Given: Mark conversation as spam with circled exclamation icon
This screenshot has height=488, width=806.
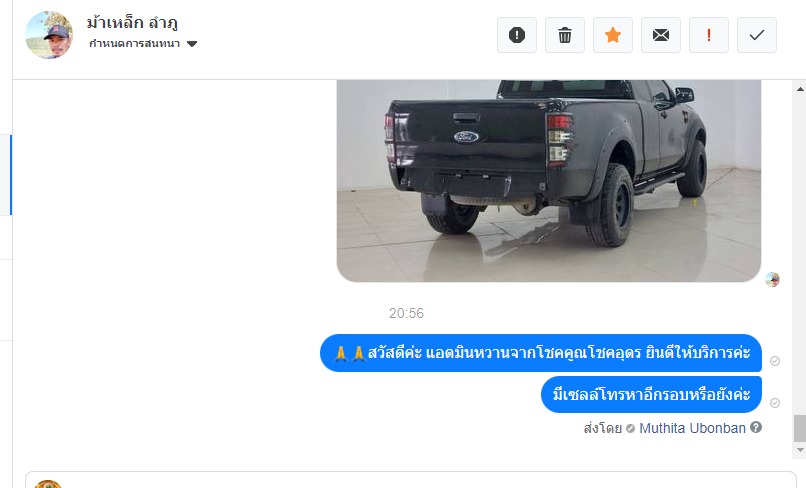Looking at the screenshot, I should click(x=517, y=35).
